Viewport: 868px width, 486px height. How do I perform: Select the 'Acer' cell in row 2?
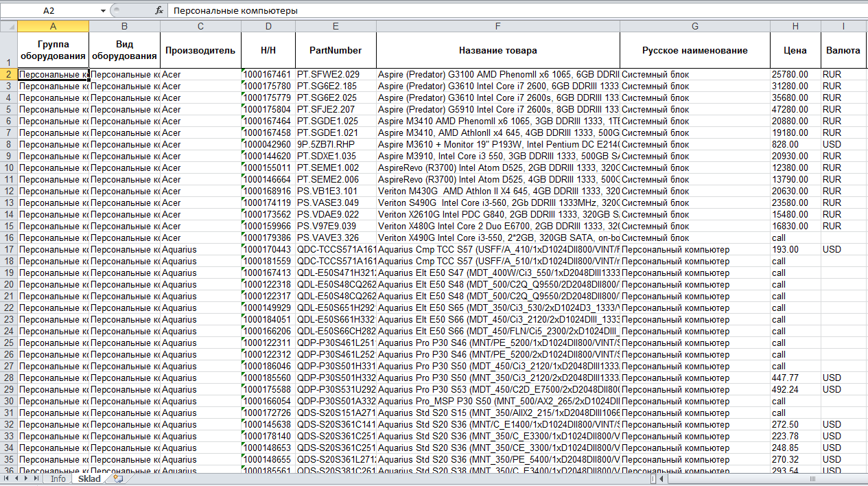pyautogui.click(x=200, y=74)
